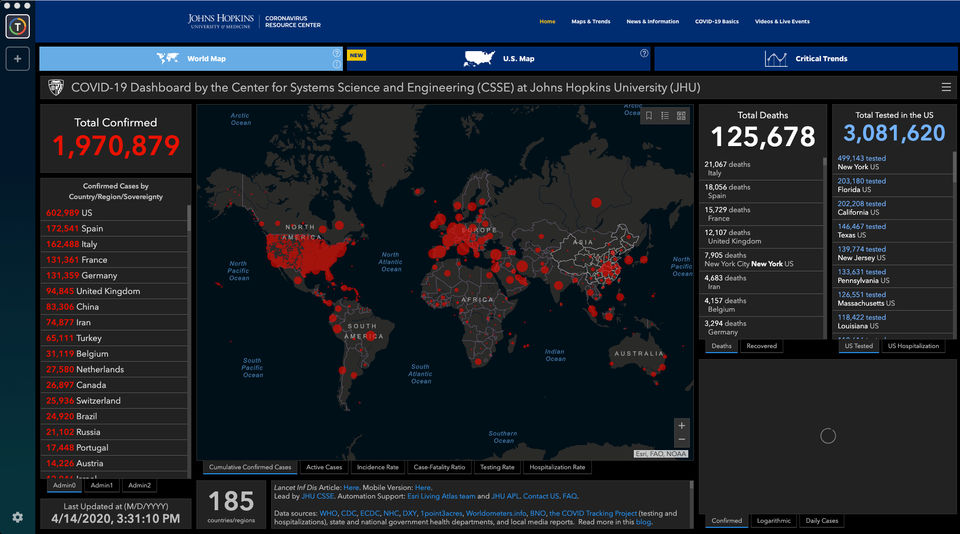
Task: Click the world map icon on World Map tab
Action: coord(168,58)
